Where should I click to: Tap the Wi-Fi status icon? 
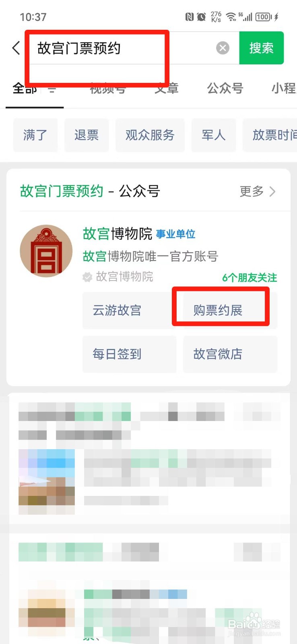[x=231, y=17]
